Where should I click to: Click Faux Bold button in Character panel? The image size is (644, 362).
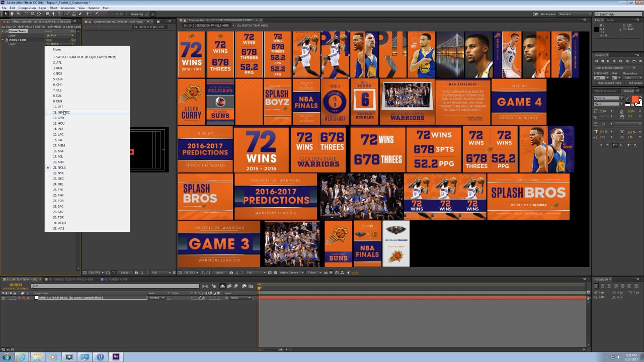click(601, 145)
